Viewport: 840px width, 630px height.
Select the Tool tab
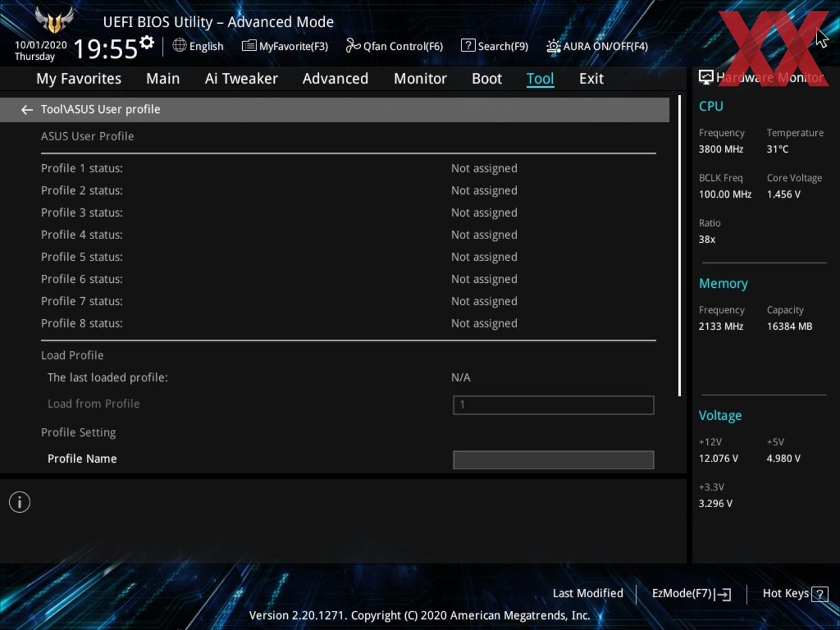(x=540, y=78)
